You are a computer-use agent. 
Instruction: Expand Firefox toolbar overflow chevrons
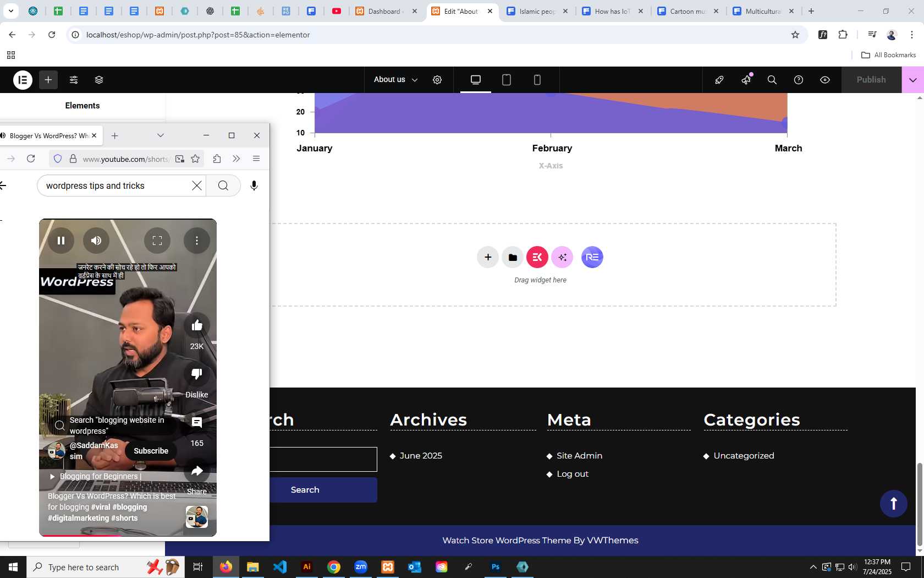[237, 159]
